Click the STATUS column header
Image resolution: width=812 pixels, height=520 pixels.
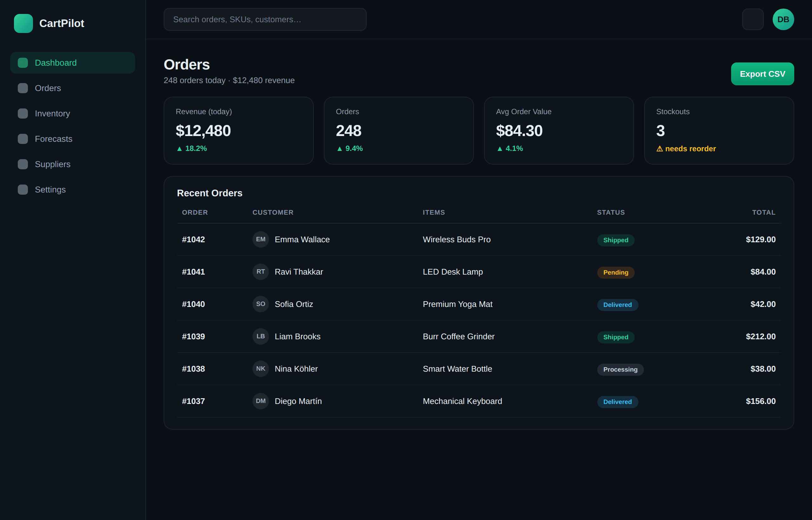611,212
